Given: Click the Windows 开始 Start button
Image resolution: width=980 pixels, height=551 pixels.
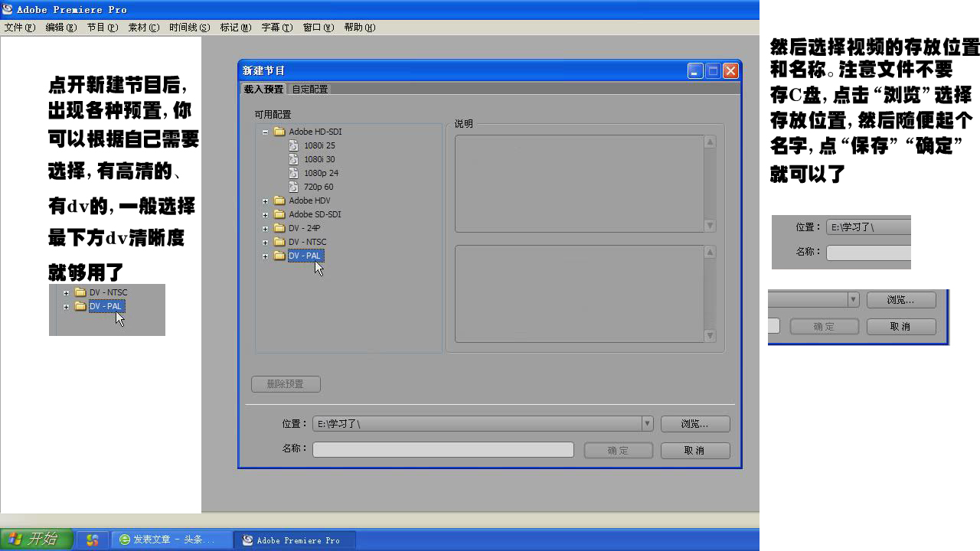Looking at the screenshot, I should 36,540.
